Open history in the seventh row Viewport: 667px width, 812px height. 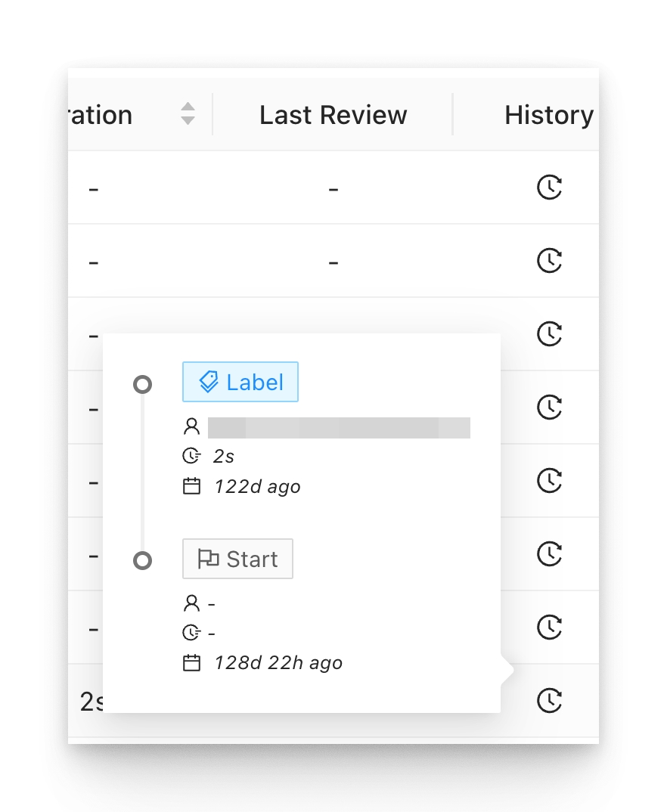pyautogui.click(x=549, y=628)
